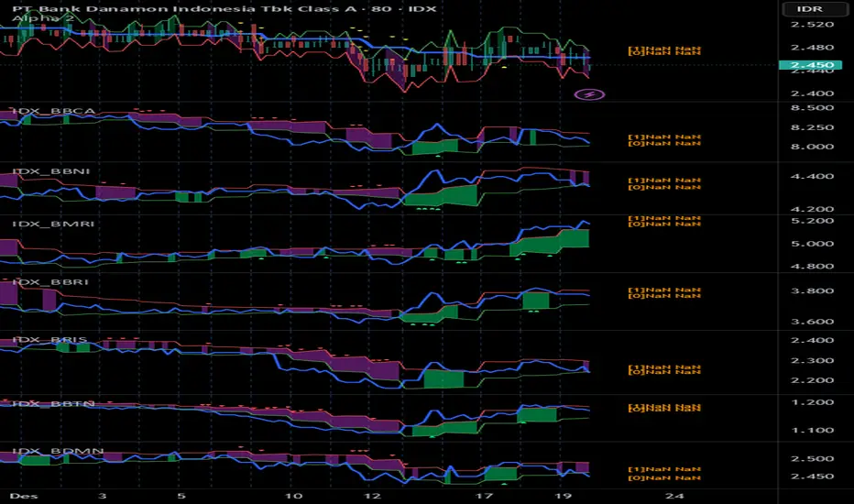Viewport: 854px width, 504px height.
Task: Click price level 2.480 on main axis
Action: (x=812, y=48)
